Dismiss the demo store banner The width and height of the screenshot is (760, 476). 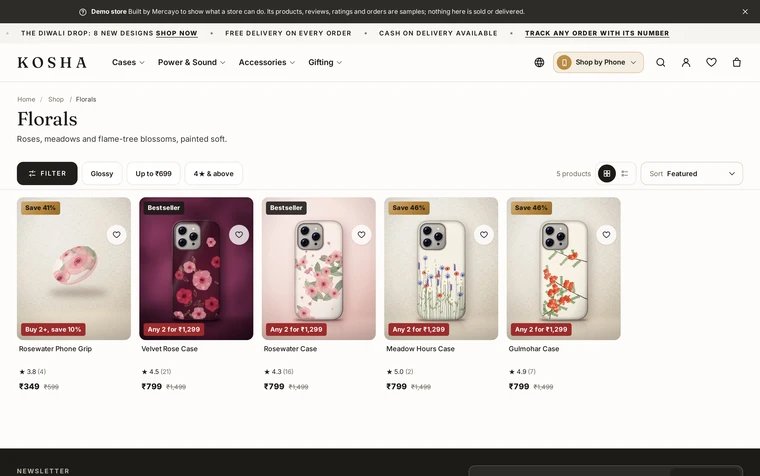[745, 12]
